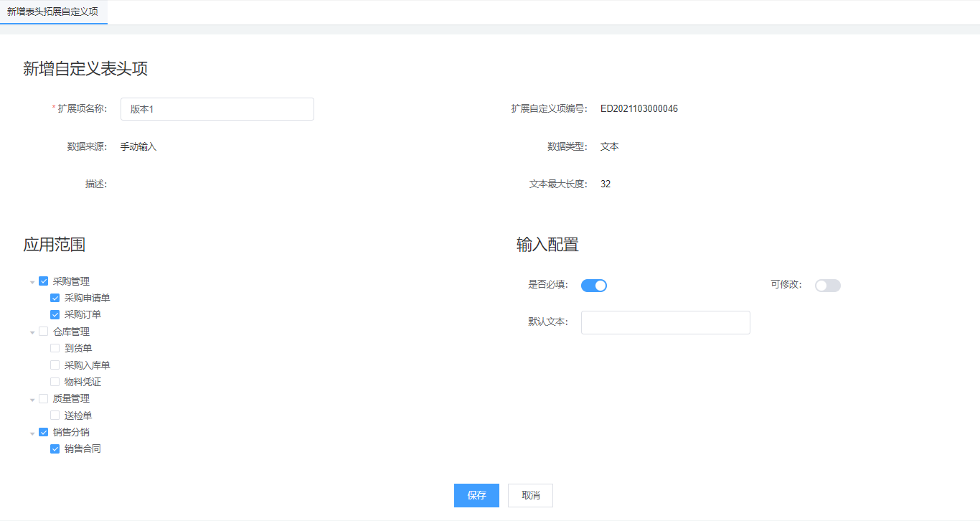Check the 仓库管理 checkbox
The width and height of the screenshot is (980, 521).
pos(44,332)
